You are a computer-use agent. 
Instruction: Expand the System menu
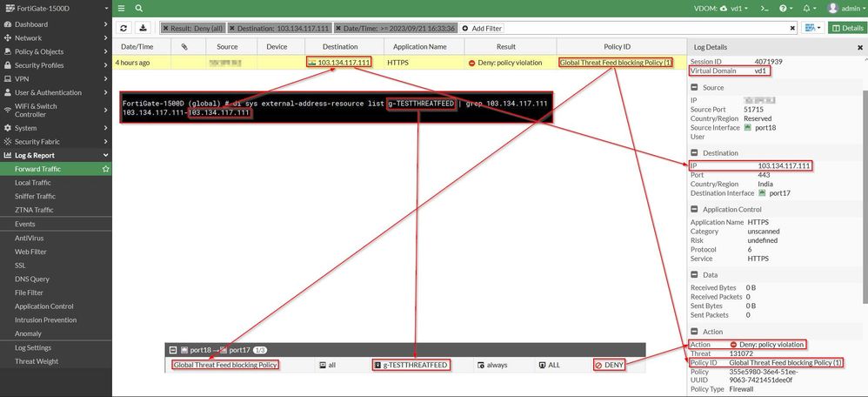pyautogui.click(x=56, y=128)
